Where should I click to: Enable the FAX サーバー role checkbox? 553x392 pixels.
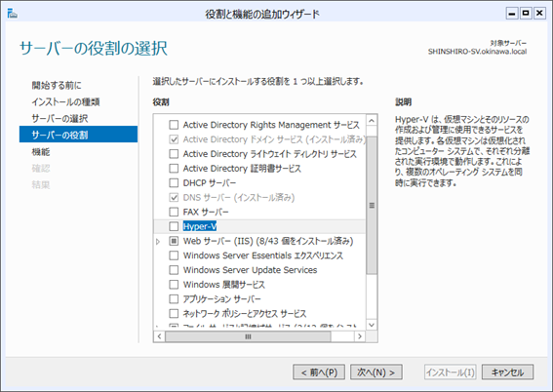pyautogui.click(x=174, y=212)
